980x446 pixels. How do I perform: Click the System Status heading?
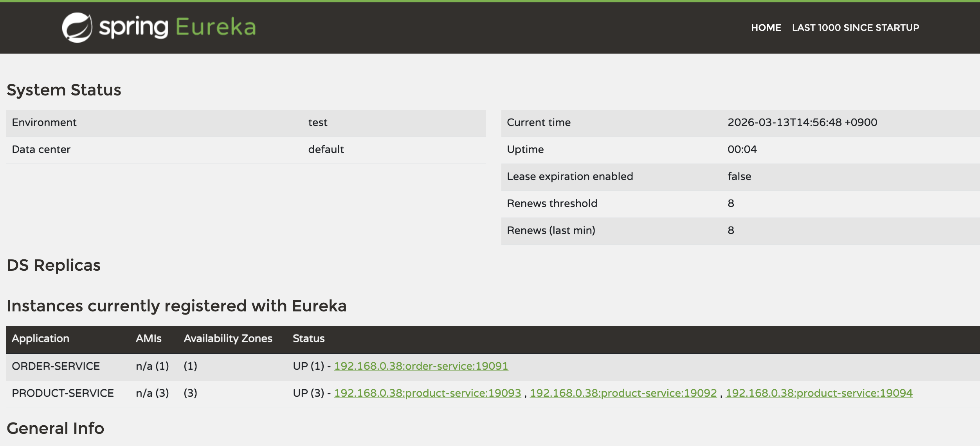click(x=64, y=90)
